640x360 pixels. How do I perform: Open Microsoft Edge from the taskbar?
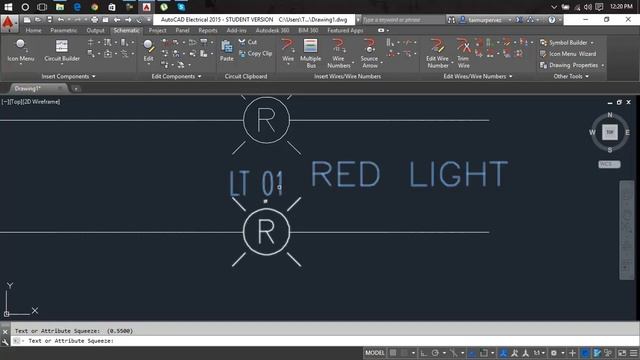77,7
